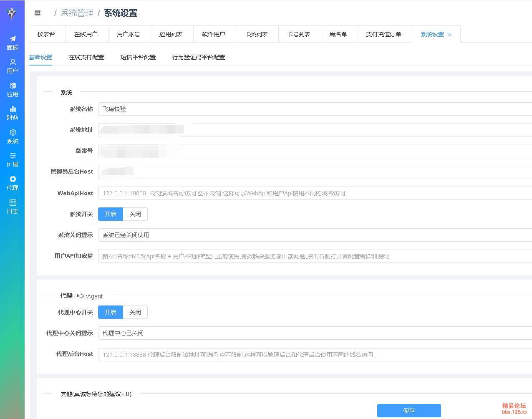Click the 系统 gear sidebar icon

tap(13, 136)
